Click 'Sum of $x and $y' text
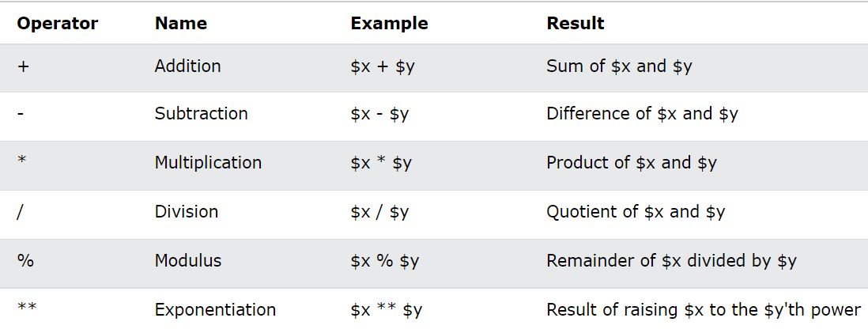Image resolution: width=868 pixels, height=333 pixels. tap(620, 66)
